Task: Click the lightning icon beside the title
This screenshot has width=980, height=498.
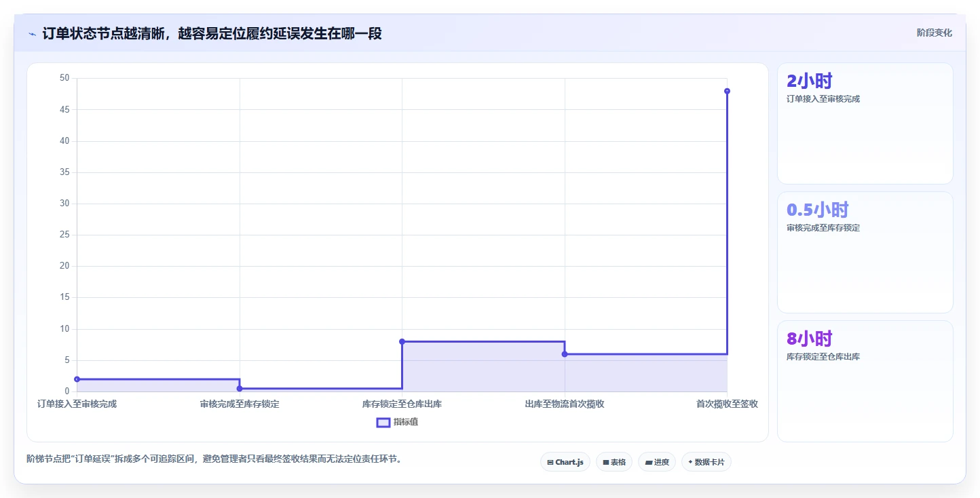Action: pyautogui.click(x=33, y=34)
